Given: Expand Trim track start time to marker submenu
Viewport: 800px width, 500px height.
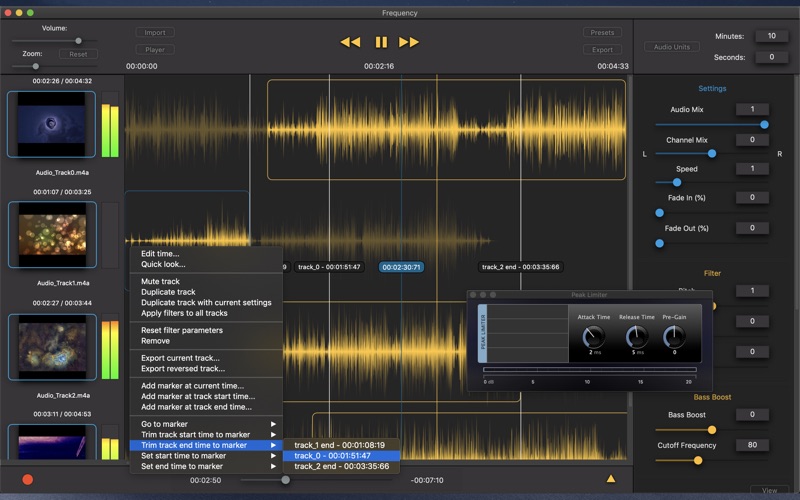Looking at the screenshot, I should (x=206, y=435).
